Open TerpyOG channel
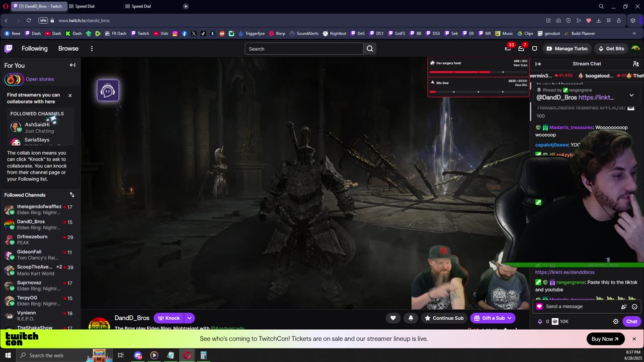 tap(39, 301)
